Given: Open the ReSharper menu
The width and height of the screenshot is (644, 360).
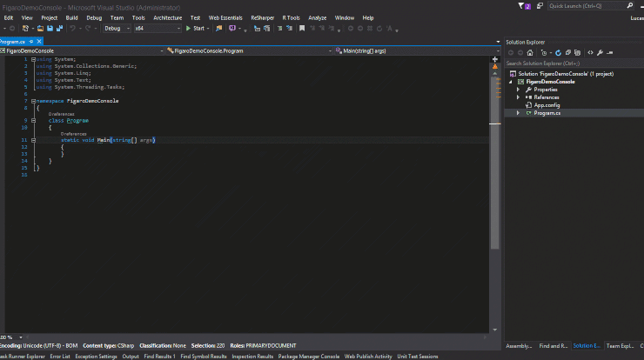Looking at the screenshot, I should pyautogui.click(x=263, y=17).
